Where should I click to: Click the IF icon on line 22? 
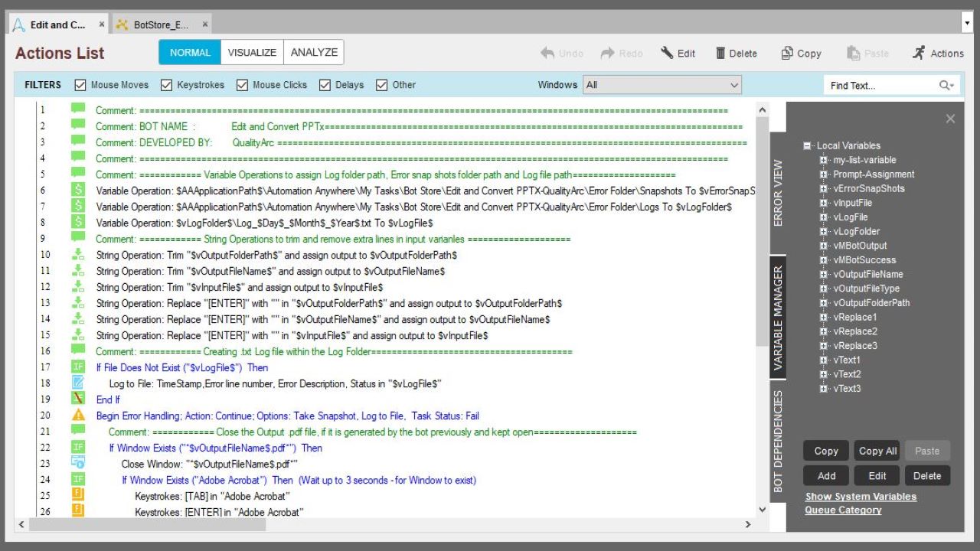coord(78,447)
